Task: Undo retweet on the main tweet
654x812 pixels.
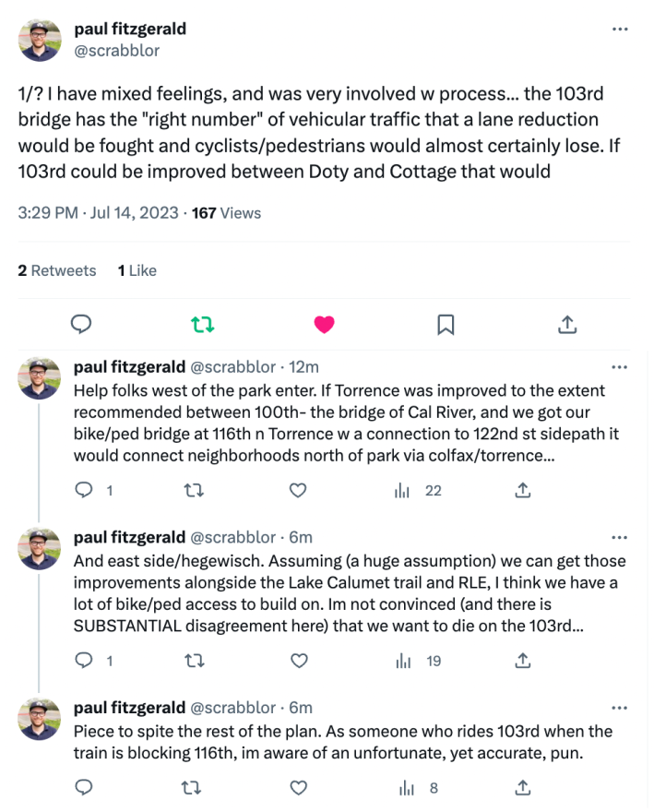Action: click(x=202, y=324)
